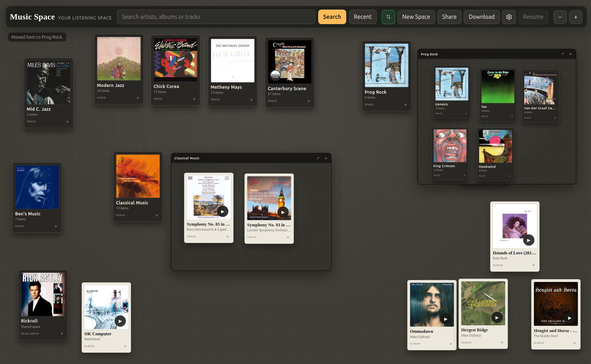
Task: Click the Resume button
Action: click(x=533, y=17)
